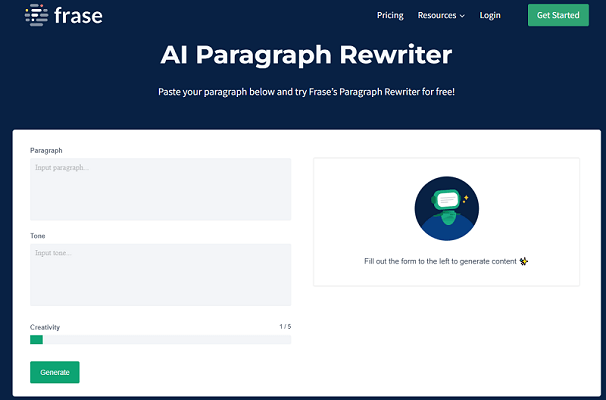Click the sparkle emoji after generate content
The width and height of the screenshot is (606, 400).
click(x=524, y=261)
